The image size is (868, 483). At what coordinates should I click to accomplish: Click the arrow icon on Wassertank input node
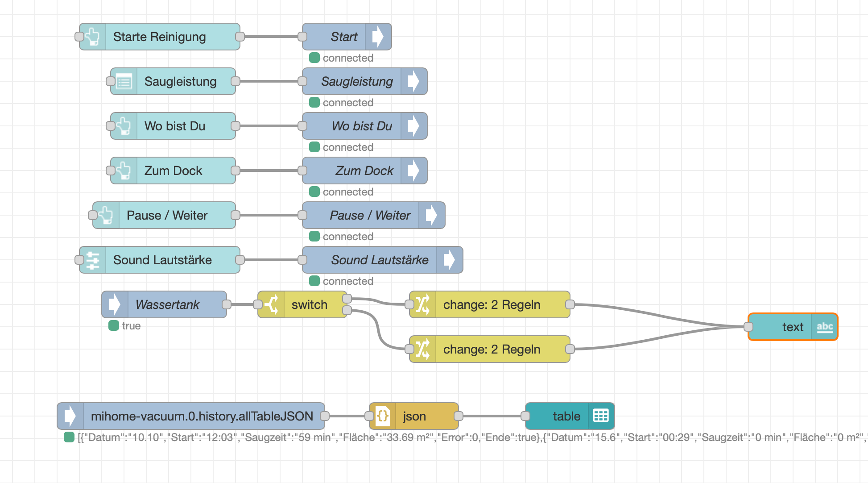(x=115, y=304)
